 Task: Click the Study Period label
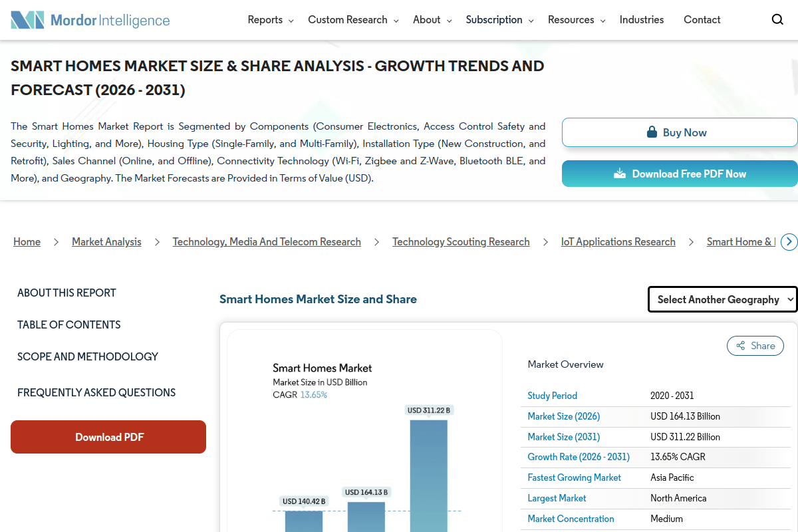[x=553, y=396]
